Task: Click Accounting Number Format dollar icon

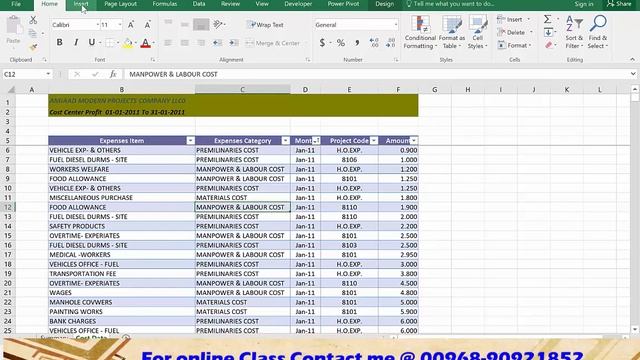Action: [x=322, y=42]
